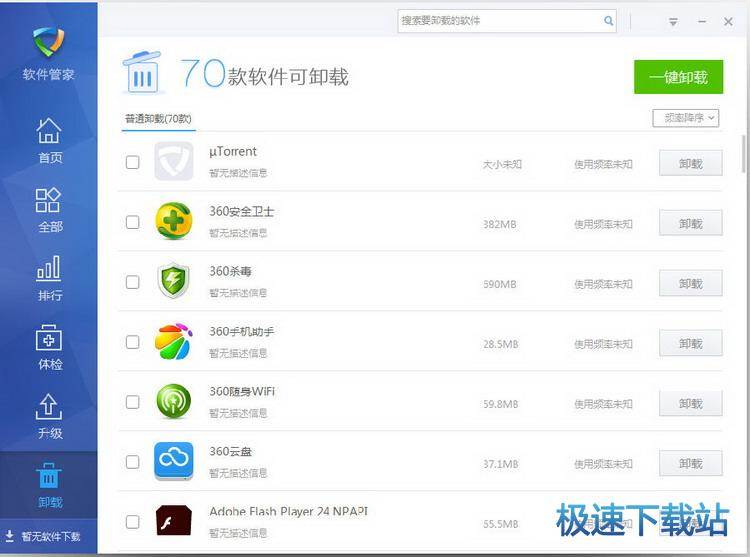The image size is (750, 557).
Task: Click 使用频率未知 in the 360杀毒 row
Action: pyautogui.click(x=603, y=284)
